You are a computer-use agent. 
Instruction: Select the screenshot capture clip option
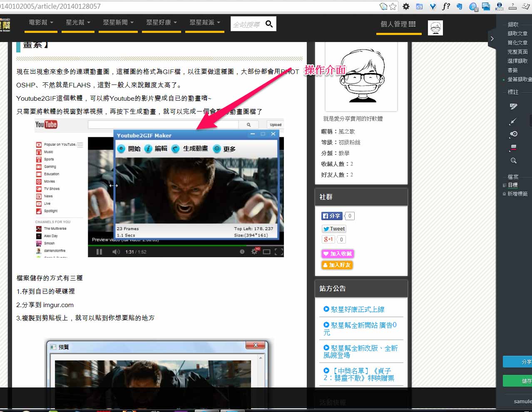tap(520, 79)
